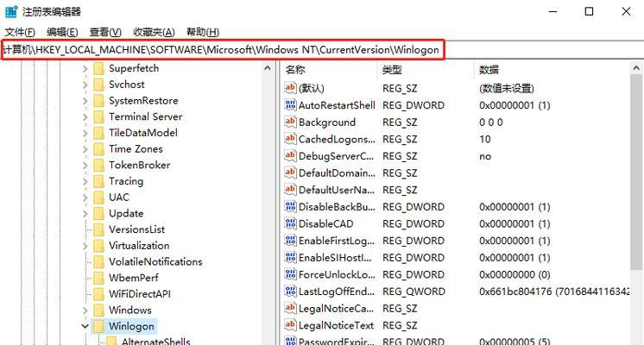Screen dimensions: 644x345
Task: Select the Time Zones folder icon
Action: 98,149
